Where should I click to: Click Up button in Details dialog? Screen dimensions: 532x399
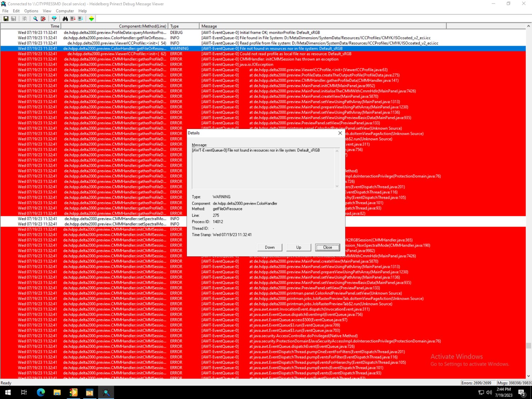[299, 247]
